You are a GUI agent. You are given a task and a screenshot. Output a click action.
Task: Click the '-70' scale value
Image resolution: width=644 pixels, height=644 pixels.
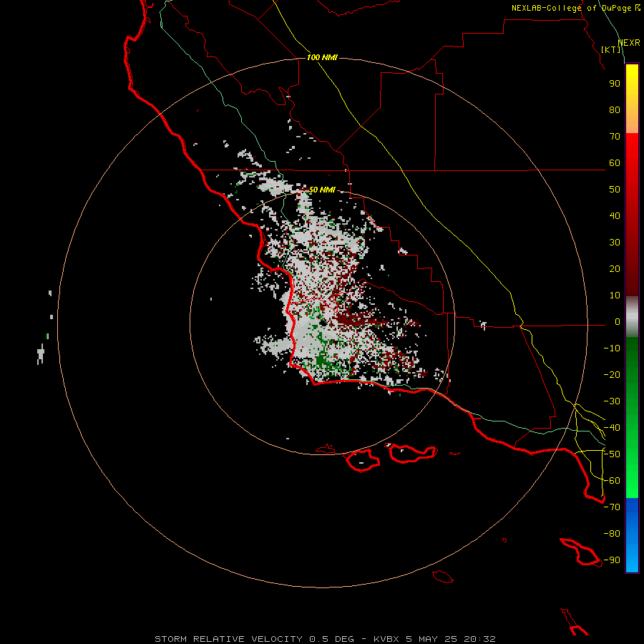coord(612,507)
